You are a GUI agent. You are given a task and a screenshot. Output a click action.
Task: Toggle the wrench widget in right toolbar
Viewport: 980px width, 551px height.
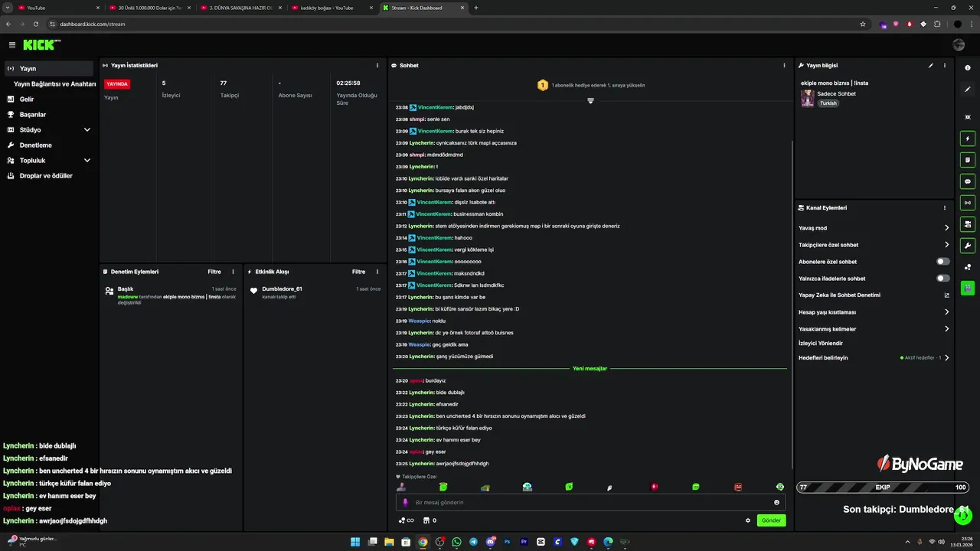(x=968, y=246)
